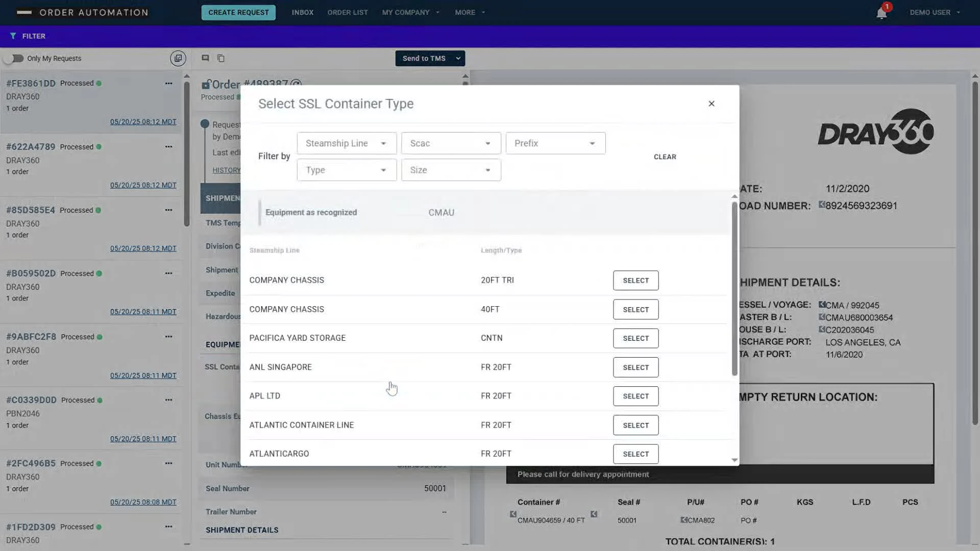Click the filter funnel icon
Viewport: 980px width, 551px height.
click(x=13, y=36)
